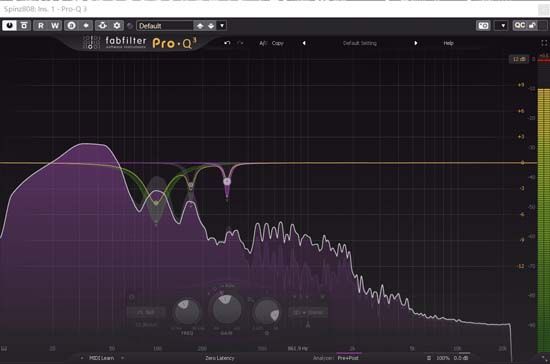This screenshot has width=550, height=364.
Task: Go to next preset with right arrow
Action: (x=416, y=43)
